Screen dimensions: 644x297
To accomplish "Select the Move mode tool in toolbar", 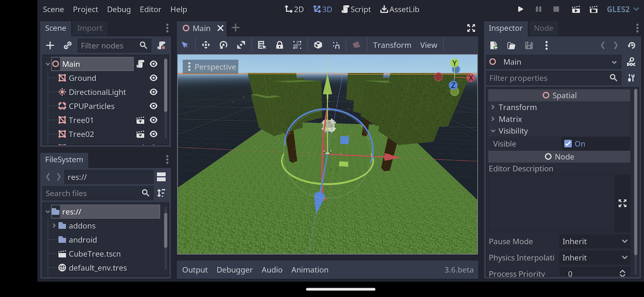I will coord(206,45).
